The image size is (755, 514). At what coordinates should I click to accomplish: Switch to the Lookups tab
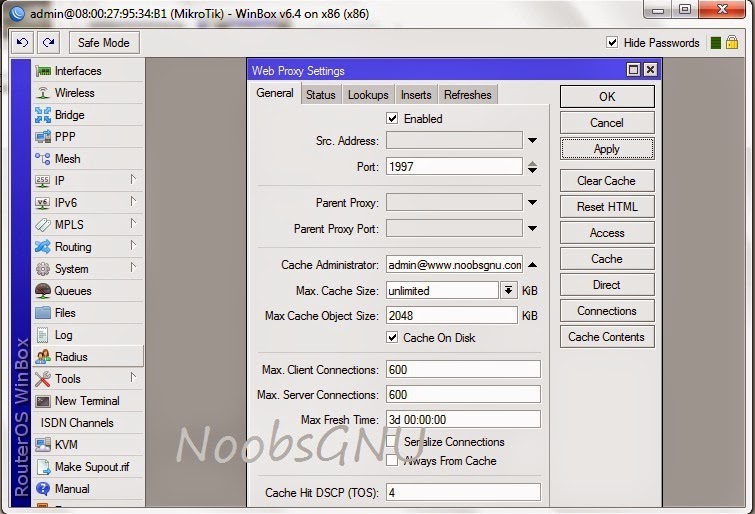point(368,95)
